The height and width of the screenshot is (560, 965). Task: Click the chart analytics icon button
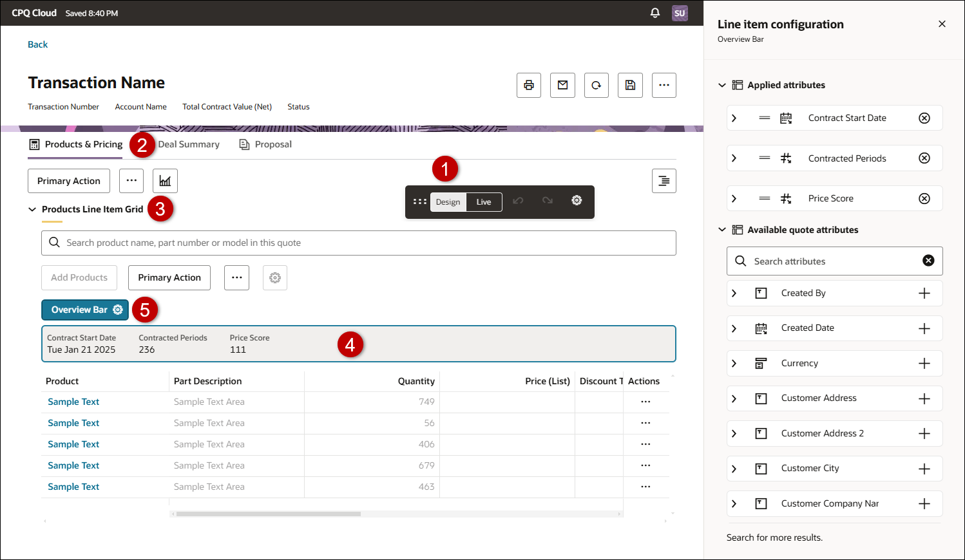(165, 181)
